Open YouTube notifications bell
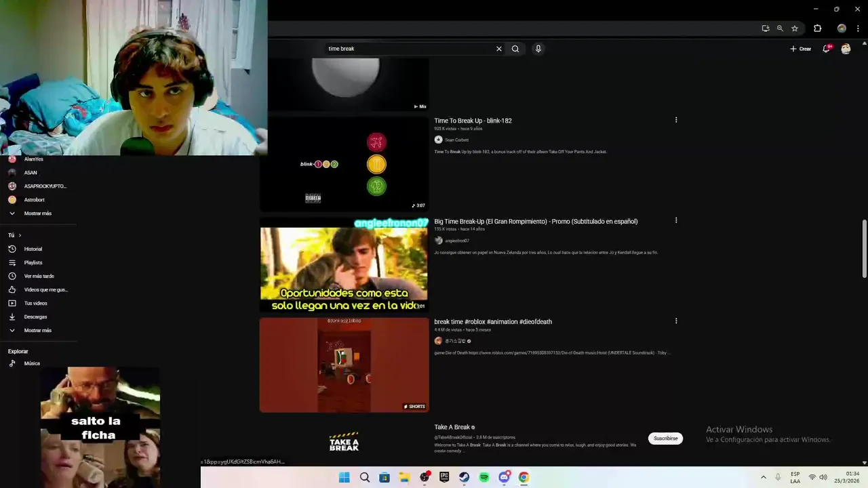Image resolution: width=868 pixels, height=488 pixels. point(827,49)
